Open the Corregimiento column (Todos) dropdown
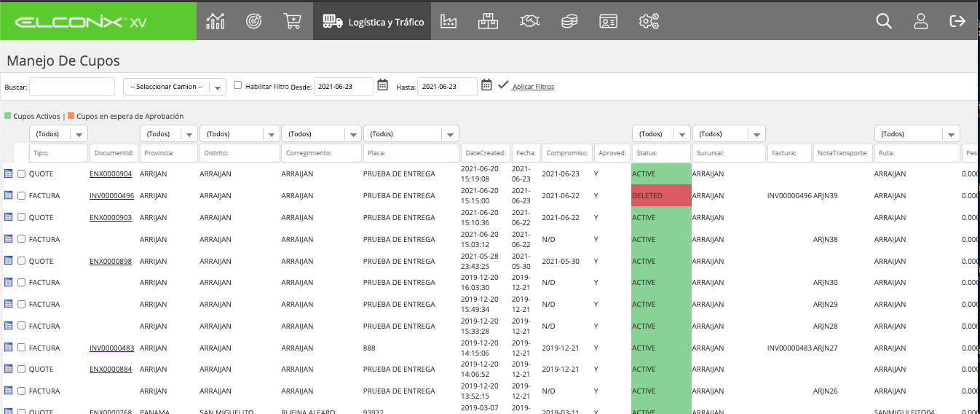Viewport: 980px width, 414px height. [x=321, y=134]
